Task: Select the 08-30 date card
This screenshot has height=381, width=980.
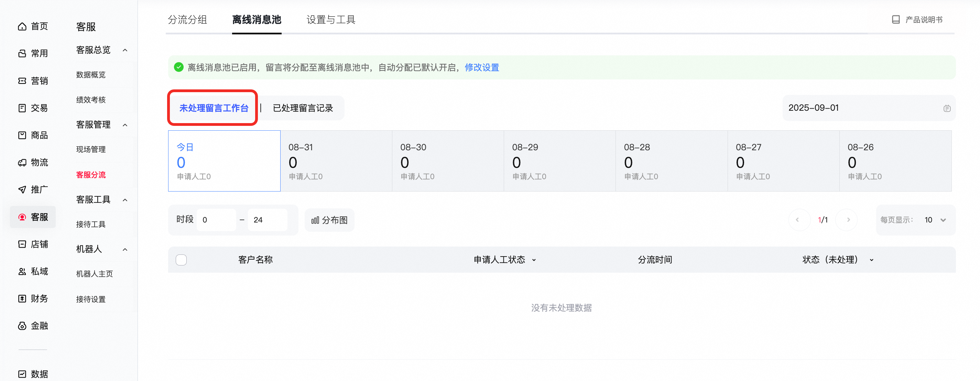Action: coord(448,161)
